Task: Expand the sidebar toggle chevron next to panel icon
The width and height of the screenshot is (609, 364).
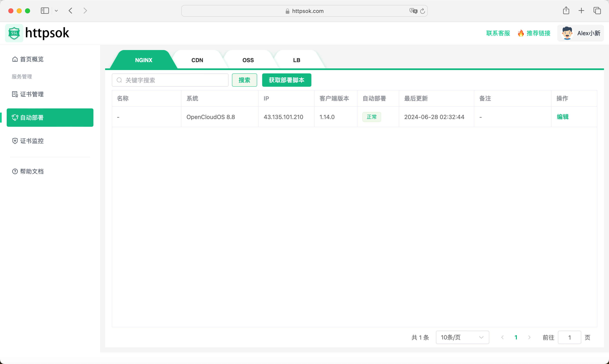Action: coord(57,11)
